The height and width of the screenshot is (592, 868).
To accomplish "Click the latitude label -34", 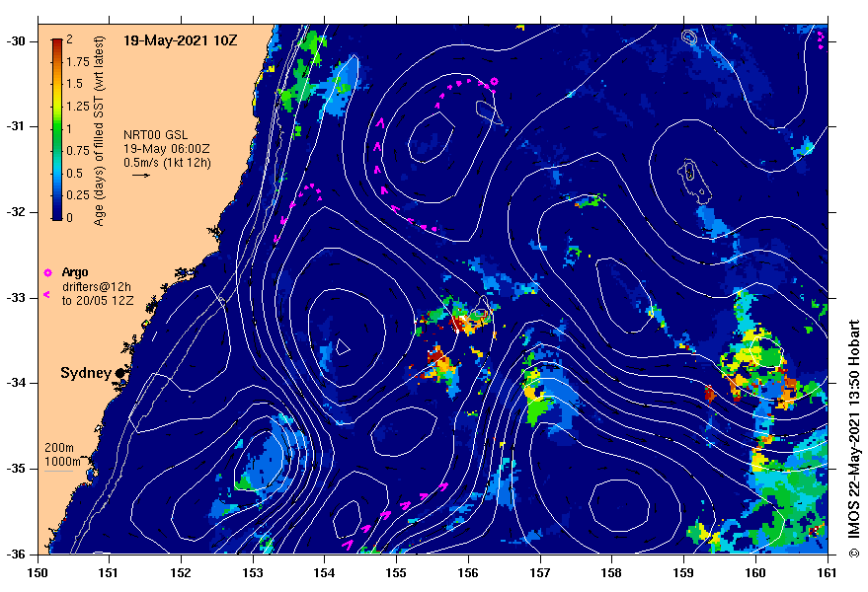I will coord(15,383).
